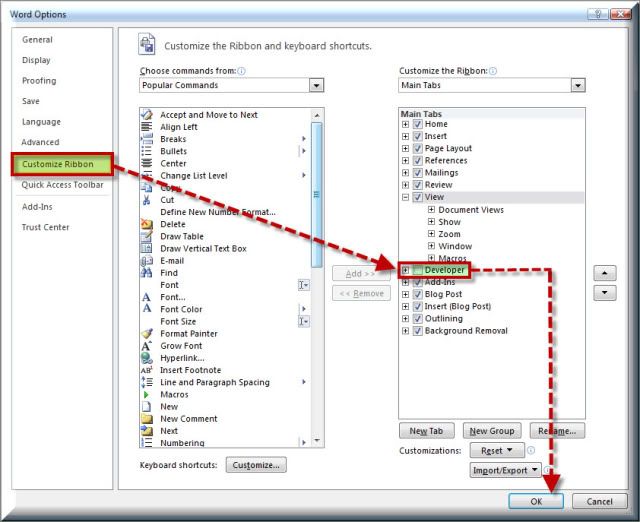Open the General options category

click(37, 40)
